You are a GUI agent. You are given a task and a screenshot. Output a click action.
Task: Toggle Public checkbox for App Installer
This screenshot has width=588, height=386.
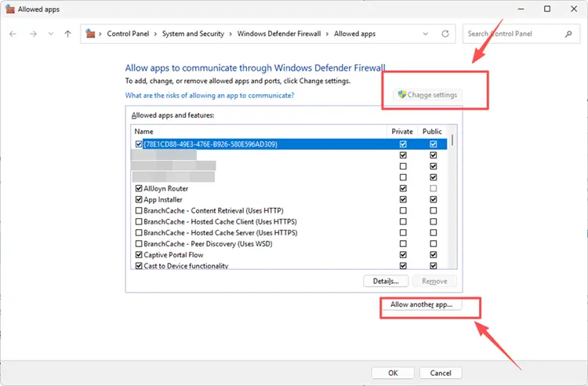(x=434, y=199)
